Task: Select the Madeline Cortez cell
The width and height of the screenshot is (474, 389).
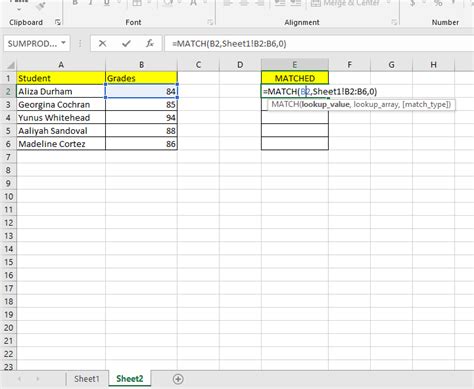Action: click(61, 144)
